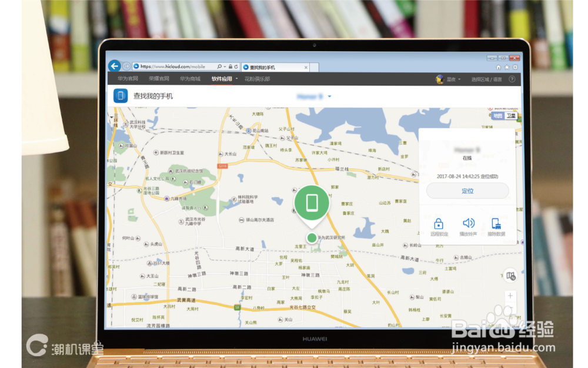The width and height of the screenshot is (588, 368).
Task: Click the 光谷七路立交 map label
Action: coord(302,307)
